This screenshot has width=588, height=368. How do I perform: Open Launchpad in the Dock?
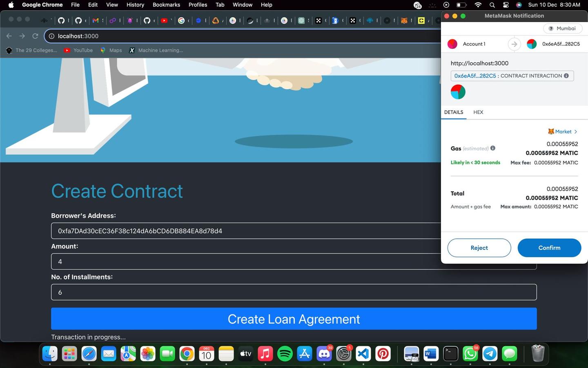(x=69, y=354)
